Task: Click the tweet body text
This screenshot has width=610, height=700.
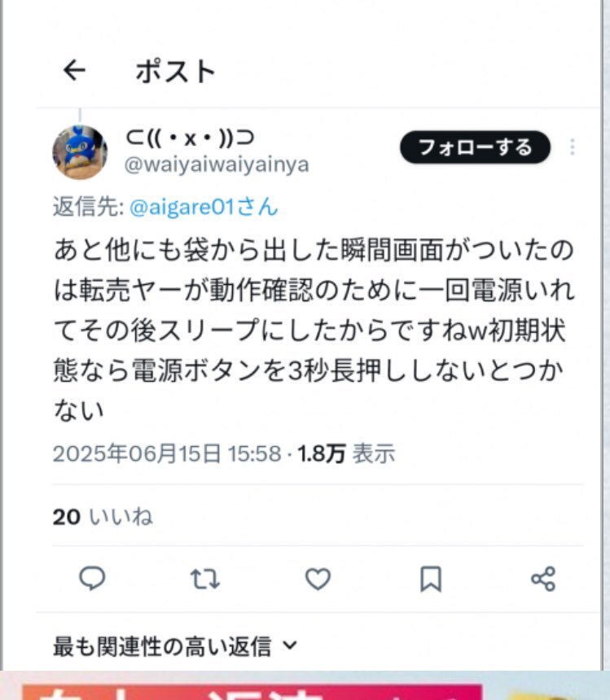Action: [x=314, y=330]
